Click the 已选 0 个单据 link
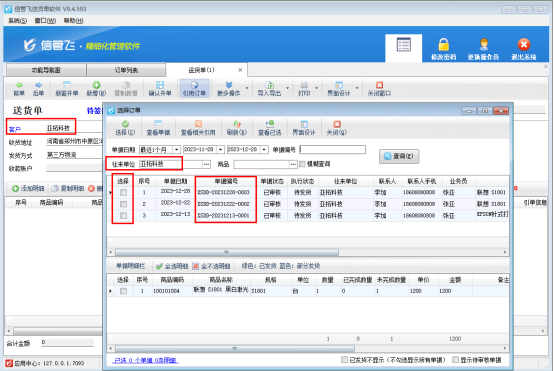The width and height of the screenshot is (554, 371). pos(146,360)
